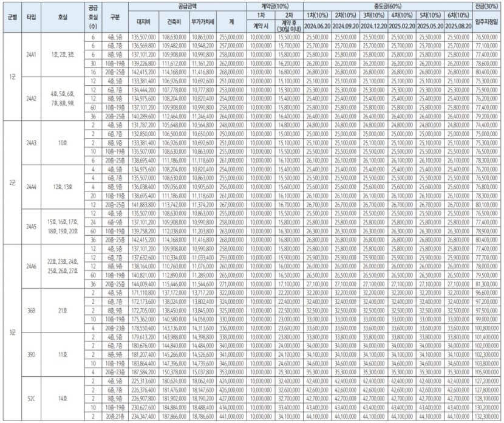Click the 39D type cell

coord(32,354)
